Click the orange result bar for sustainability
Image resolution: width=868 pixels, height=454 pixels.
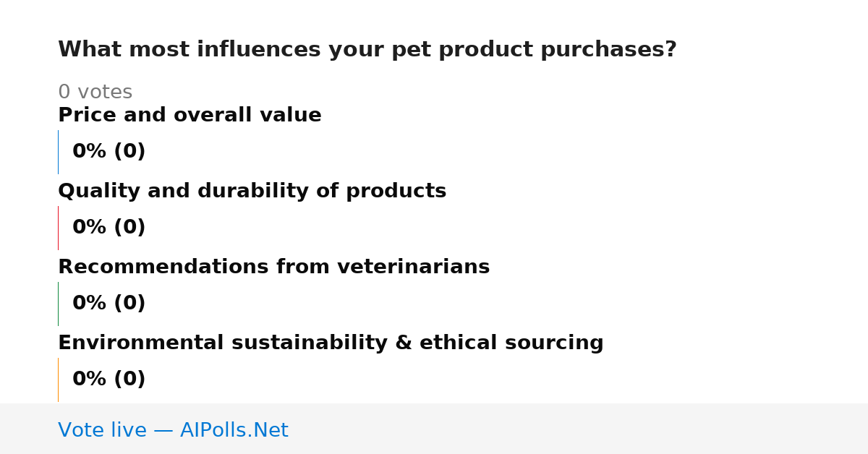pyautogui.click(x=58, y=380)
